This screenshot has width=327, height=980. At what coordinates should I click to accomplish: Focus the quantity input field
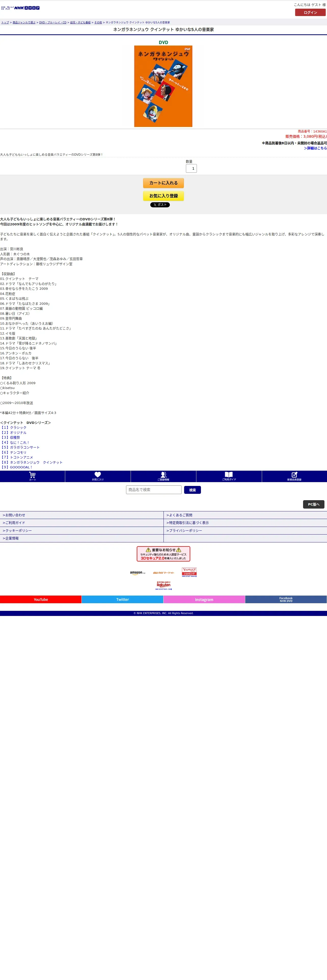click(x=191, y=168)
